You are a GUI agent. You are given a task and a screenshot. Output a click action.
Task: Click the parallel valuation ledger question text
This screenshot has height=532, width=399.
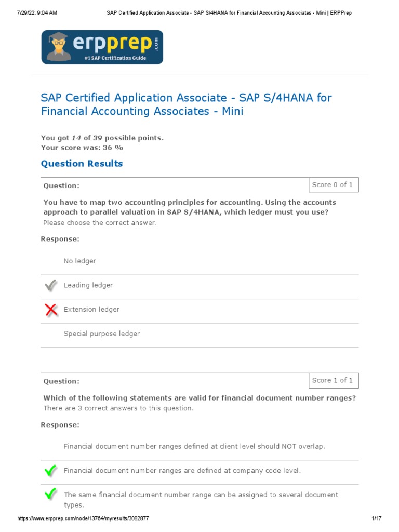click(190, 207)
